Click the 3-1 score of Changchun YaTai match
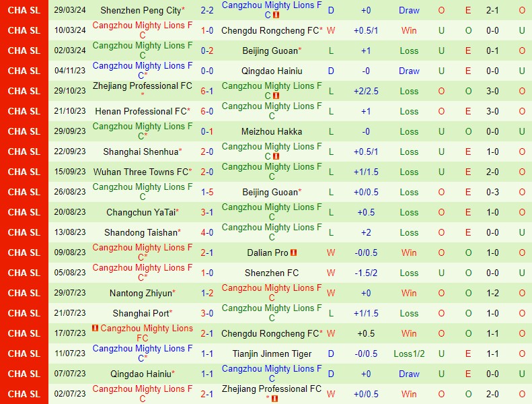Image resolution: width=532 pixels, height=404 pixels. click(x=207, y=212)
